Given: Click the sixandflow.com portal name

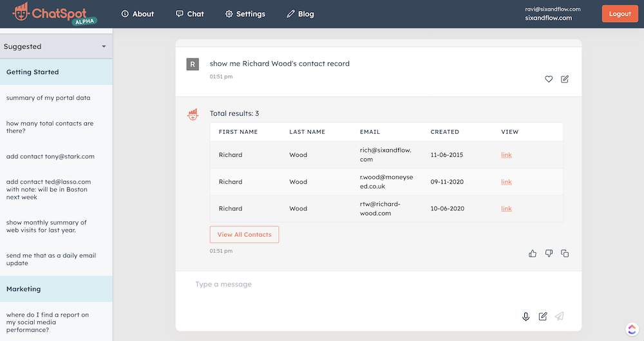Looking at the screenshot, I should [x=549, y=18].
